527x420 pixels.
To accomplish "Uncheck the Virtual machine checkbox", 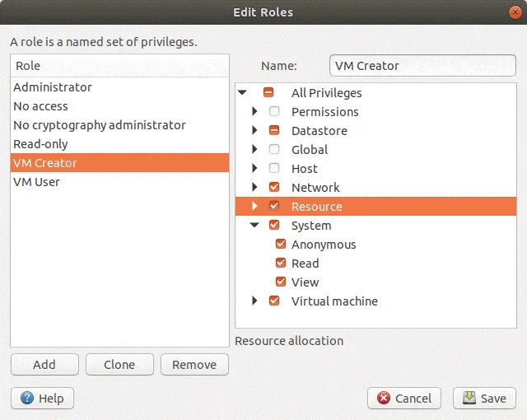I will click(274, 301).
